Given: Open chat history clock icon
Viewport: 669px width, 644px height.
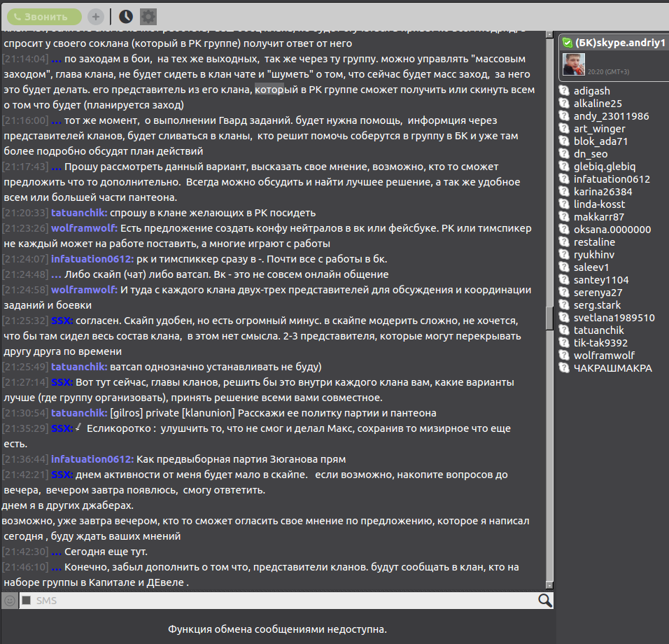Looking at the screenshot, I should [126, 17].
